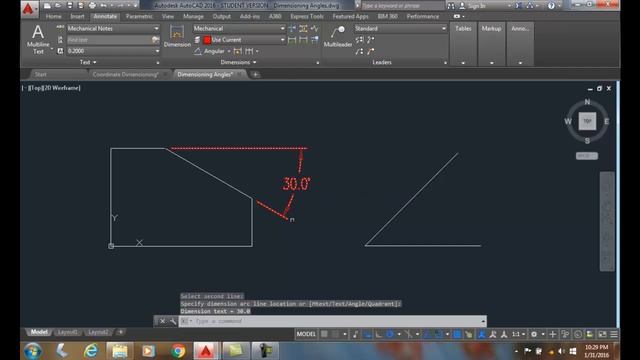
Task: Toggle hardware acceleration icon in status bar
Action: [578, 334]
